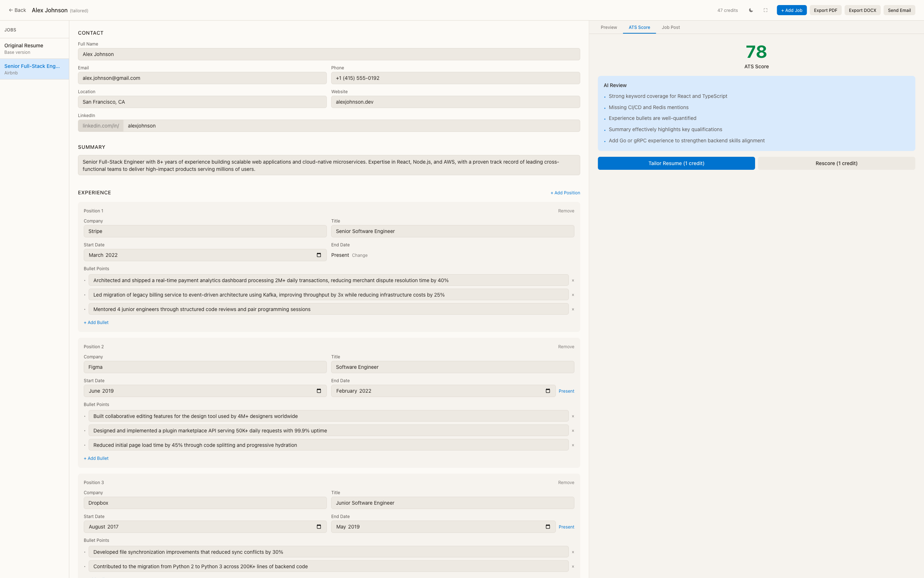
Task: Select Senior Full-Stack Eng Airbnb job
Action: (x=34, y=69)
